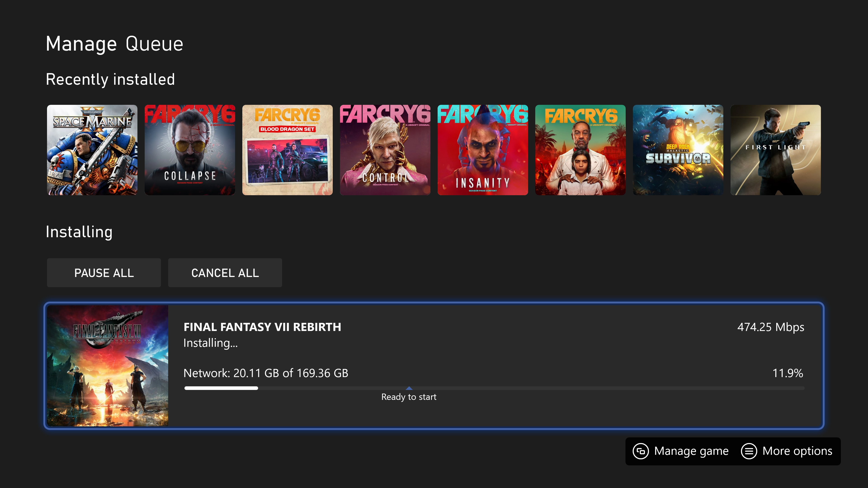Click the Ready to start label

409,397
